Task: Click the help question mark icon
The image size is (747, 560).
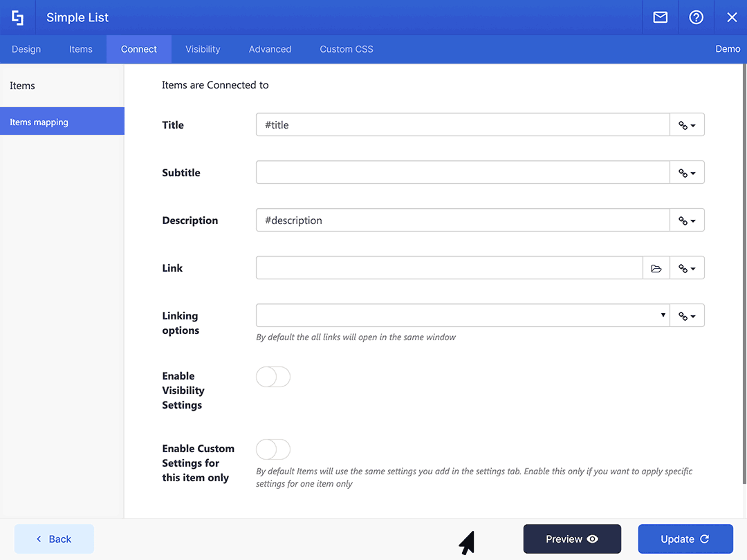Action: coord(696,17)
